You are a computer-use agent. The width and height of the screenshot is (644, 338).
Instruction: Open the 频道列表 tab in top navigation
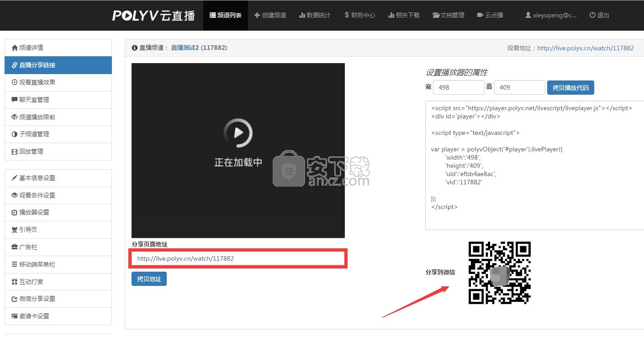click(226, 15)
